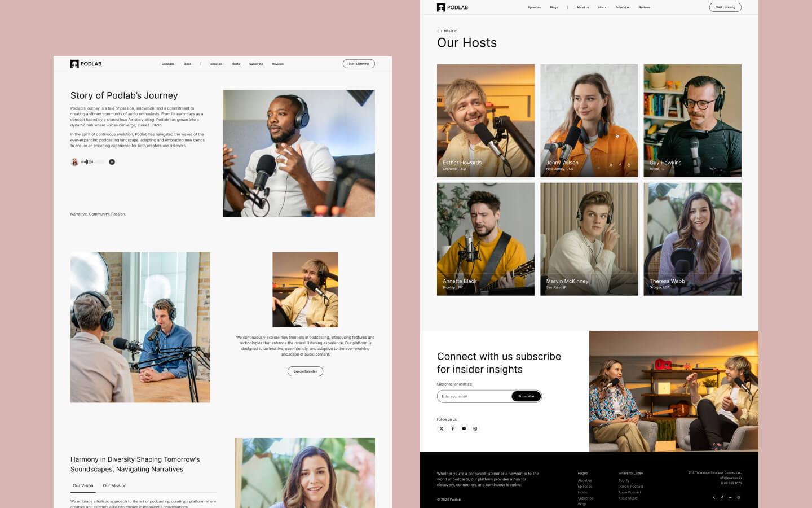812x508 pixels.
Task: Switch to the Our Mission tab
Action: coord(114,485)
